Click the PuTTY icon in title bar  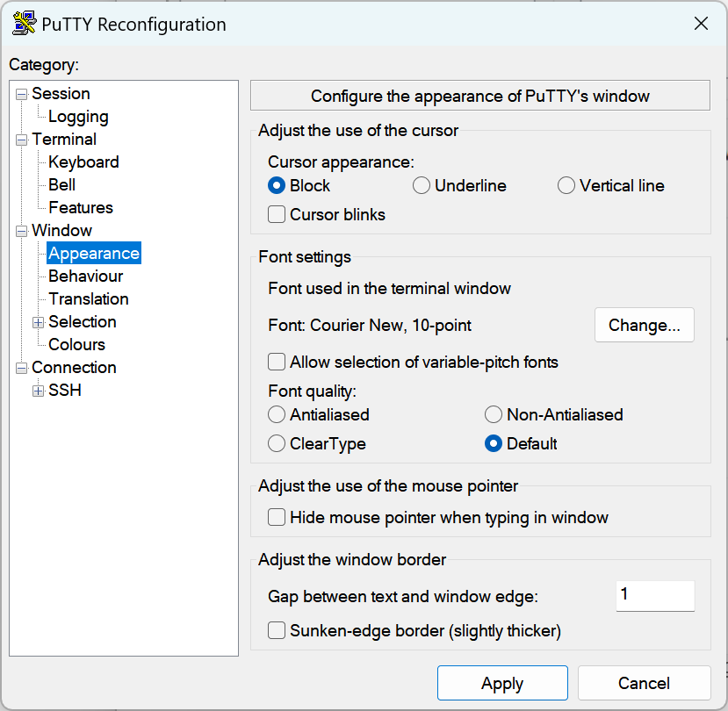tap(24, 24)
